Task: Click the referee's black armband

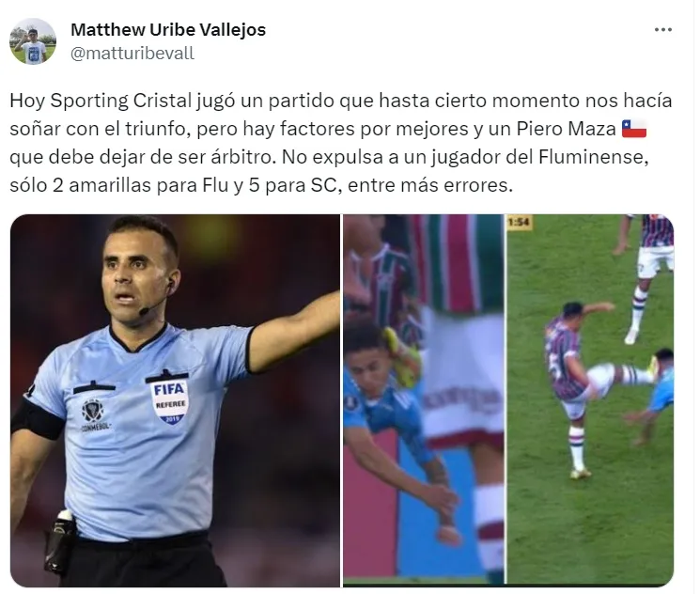Action: (37, 420)
